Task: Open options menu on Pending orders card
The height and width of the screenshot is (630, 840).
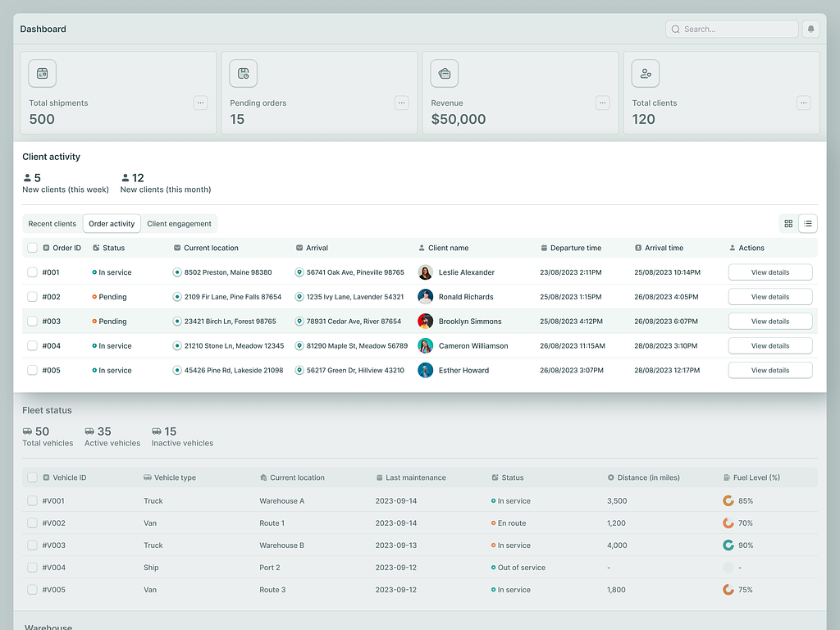Action: click(401, 103)
